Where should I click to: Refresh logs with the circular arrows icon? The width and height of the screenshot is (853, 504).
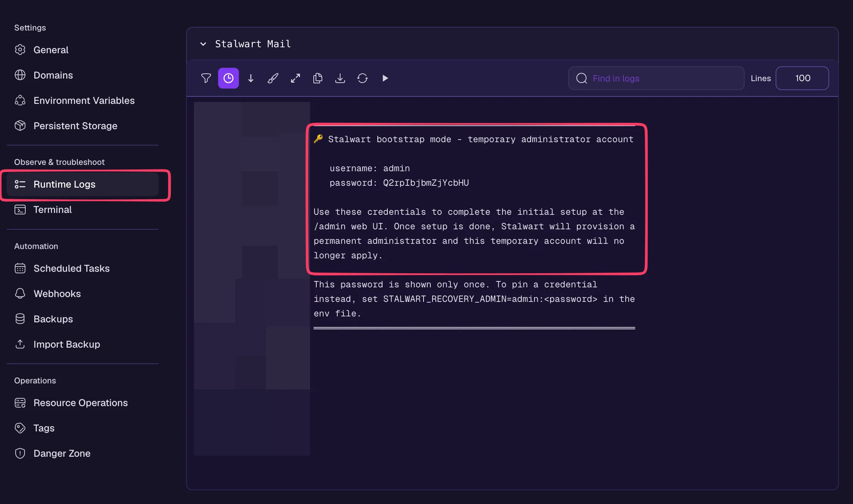pyautogui.click(x=362, y=78)
